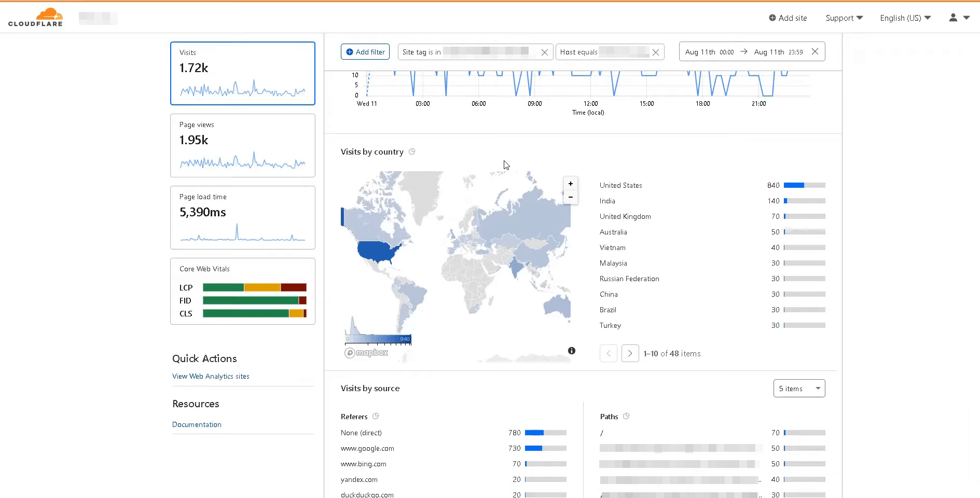The image size is (980, 498).
Task: Go to next page of countries
Action: (x=630, y=353)
